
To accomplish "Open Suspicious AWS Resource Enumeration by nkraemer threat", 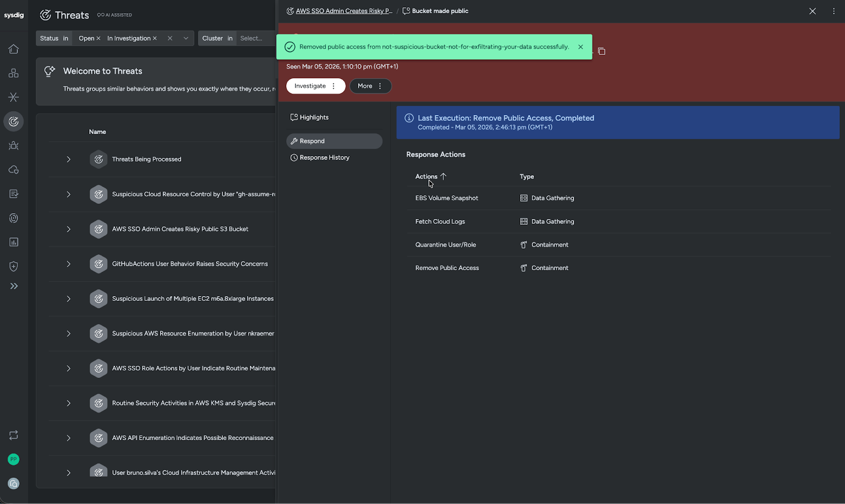I will pos(193,334).
